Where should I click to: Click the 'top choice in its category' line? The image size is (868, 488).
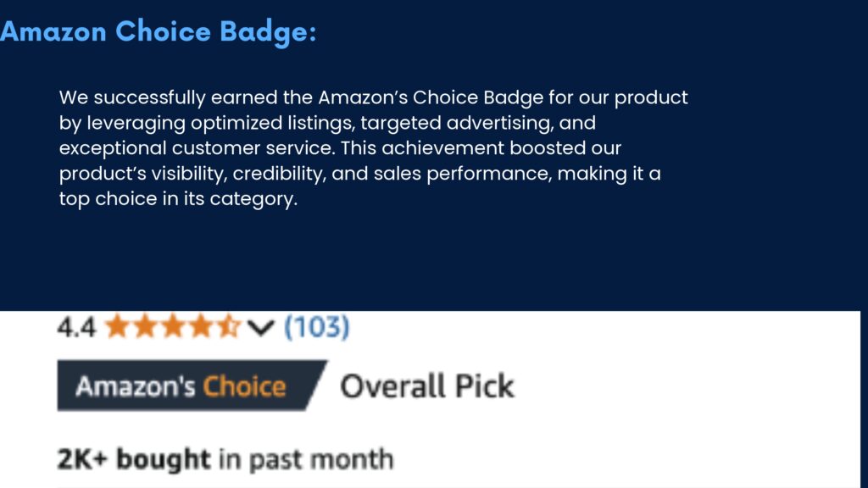pos(178,198)
